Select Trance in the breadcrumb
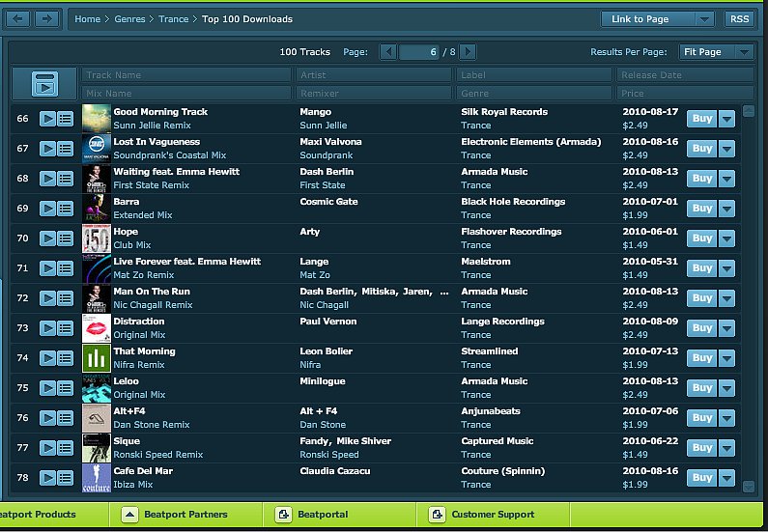 174,19
